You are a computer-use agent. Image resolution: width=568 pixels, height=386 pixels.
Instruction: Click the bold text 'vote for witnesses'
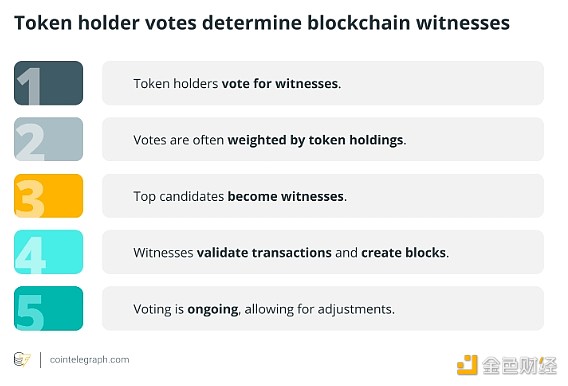click(x=280, y=84)
